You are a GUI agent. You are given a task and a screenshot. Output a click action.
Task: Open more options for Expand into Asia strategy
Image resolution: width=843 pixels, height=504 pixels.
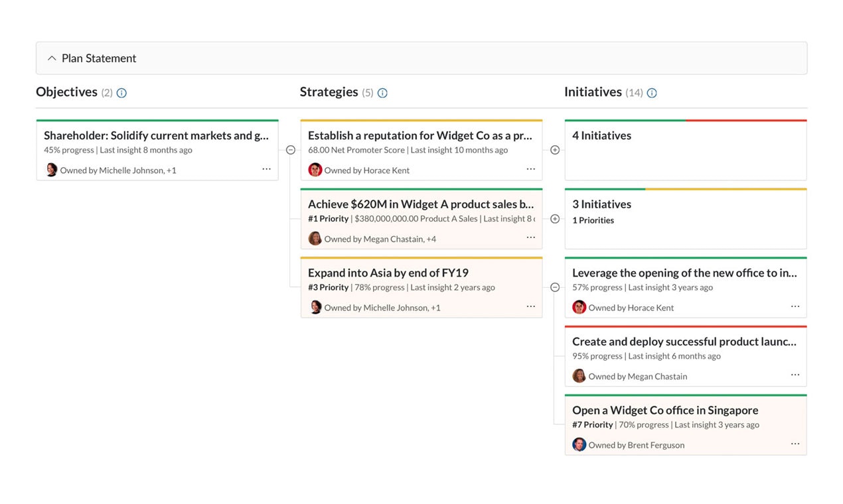[x=530, y=306]
